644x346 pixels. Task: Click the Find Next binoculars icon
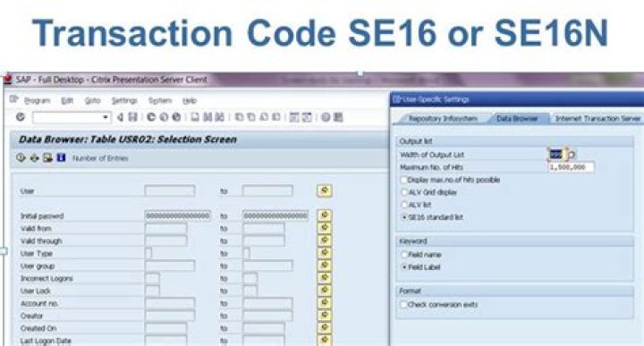click(x=220, y=117)
